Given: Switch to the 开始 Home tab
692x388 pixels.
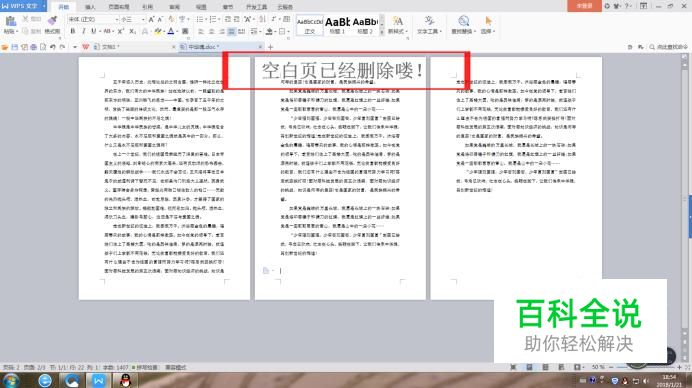Looking at the screenshot, I should [64, 7].
